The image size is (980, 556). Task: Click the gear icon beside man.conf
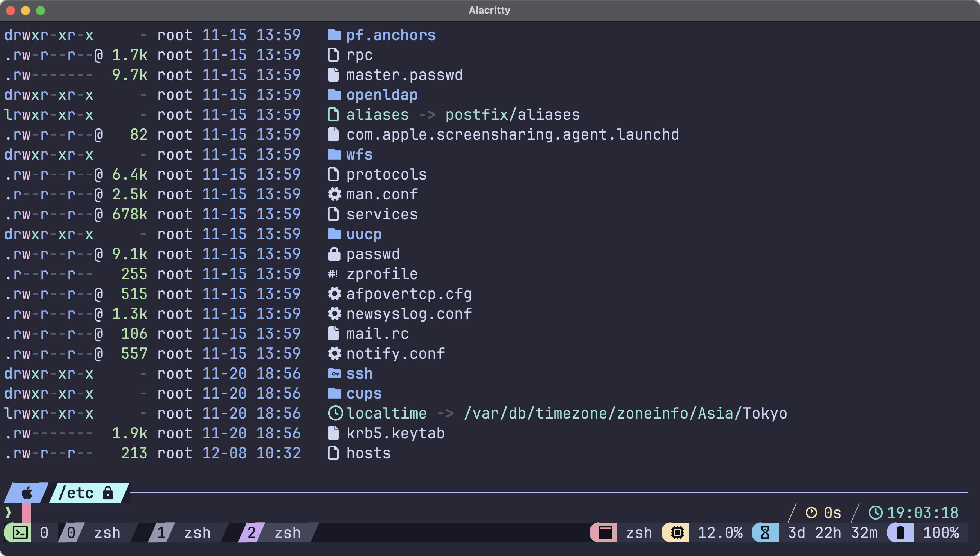(335, 194)
